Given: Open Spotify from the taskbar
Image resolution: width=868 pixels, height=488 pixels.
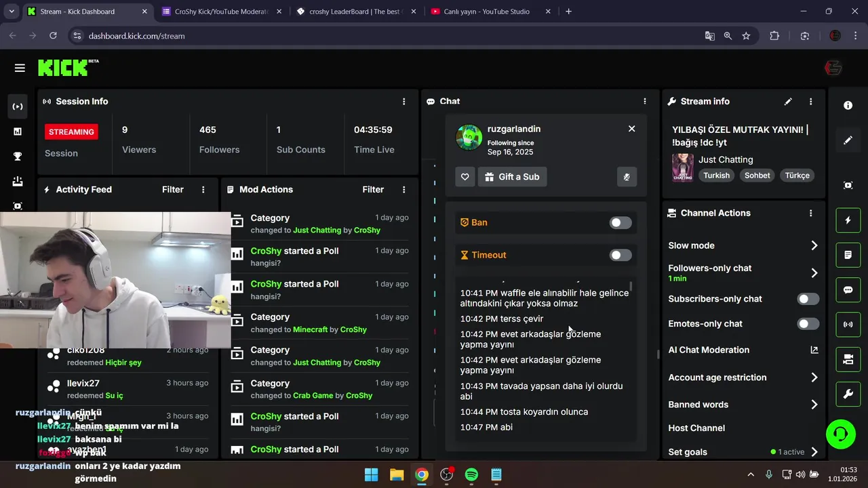Looking at the screenshot, I should 471,474.
